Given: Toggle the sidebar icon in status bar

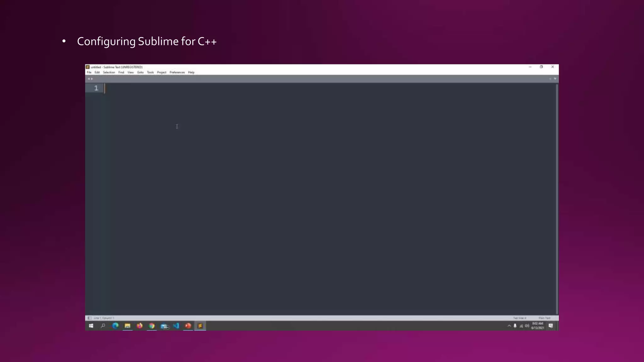Looking at the screenshot, I should 90,318.
